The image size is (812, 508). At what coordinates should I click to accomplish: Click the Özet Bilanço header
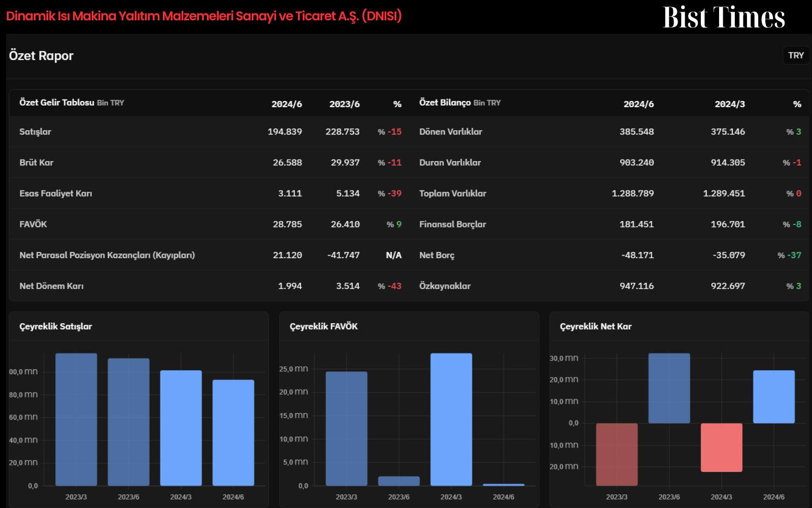click(460, 103)
